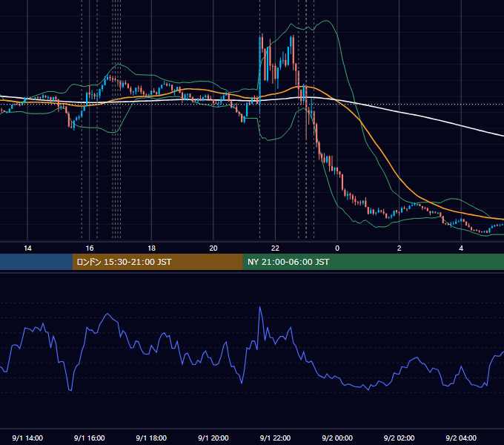
Task: Click hour label 14 on price chart axis
Action: point(27,248)
